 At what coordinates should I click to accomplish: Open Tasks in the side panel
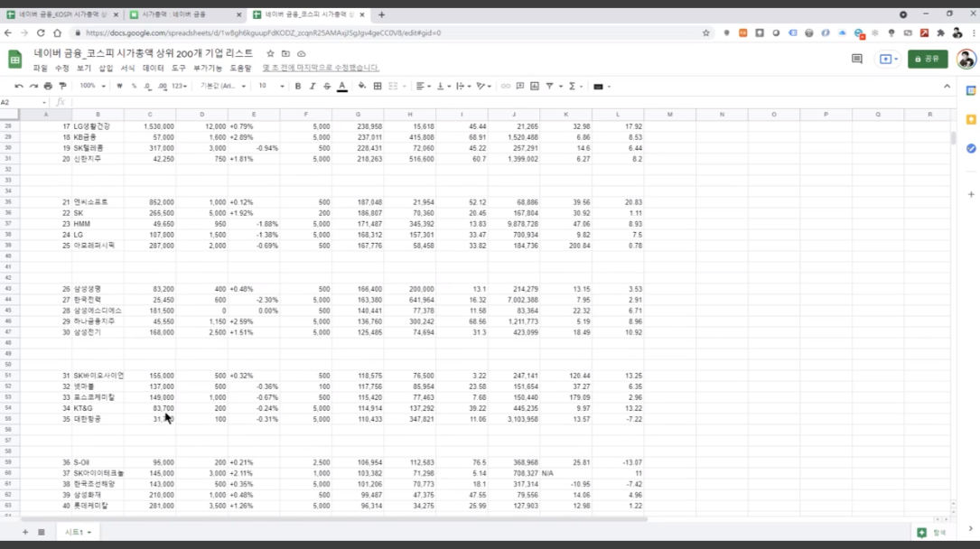pyautogui.click(x=971, y=149)
